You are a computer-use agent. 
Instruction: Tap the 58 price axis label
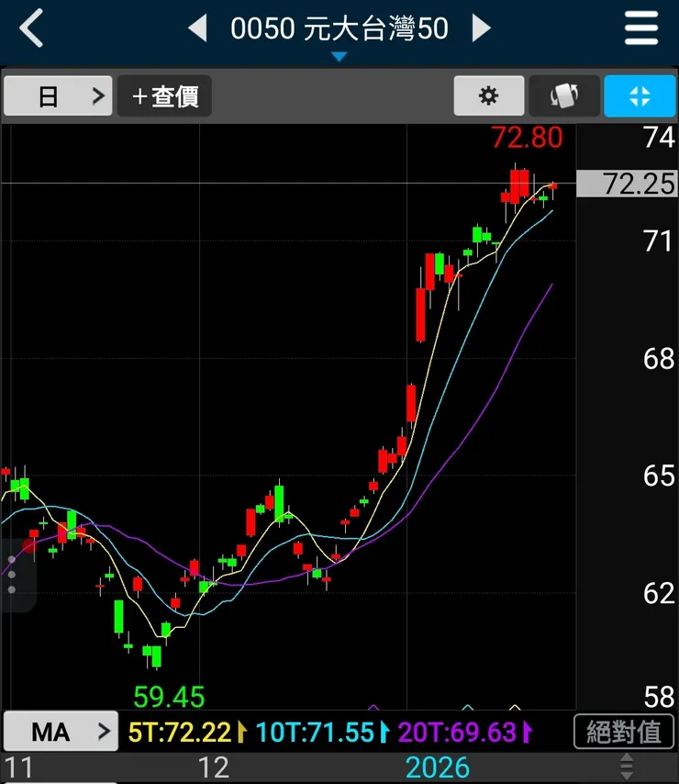click(x=659, y=697)
